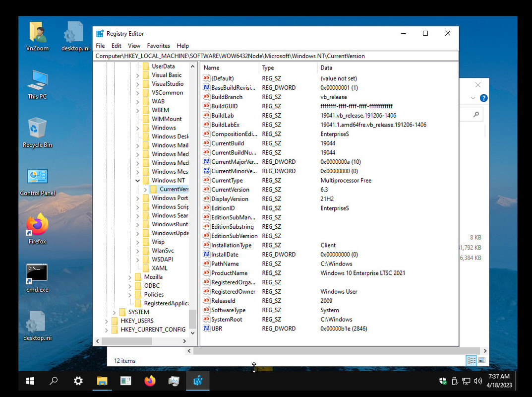This screenshot has width=532, height=397.
Task: Expand the SYSTEM key
Action: click(114, 312)
